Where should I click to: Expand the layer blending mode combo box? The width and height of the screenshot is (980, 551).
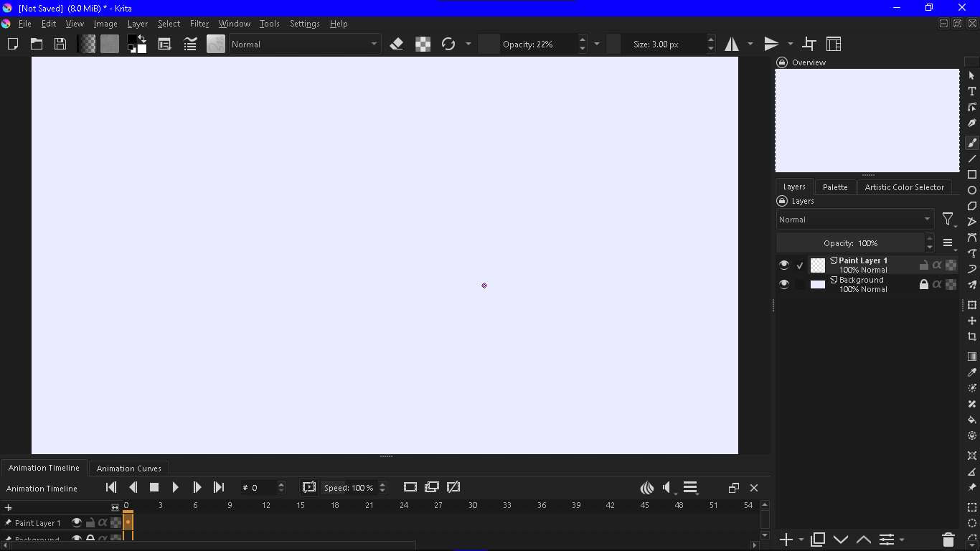[854, 220]
